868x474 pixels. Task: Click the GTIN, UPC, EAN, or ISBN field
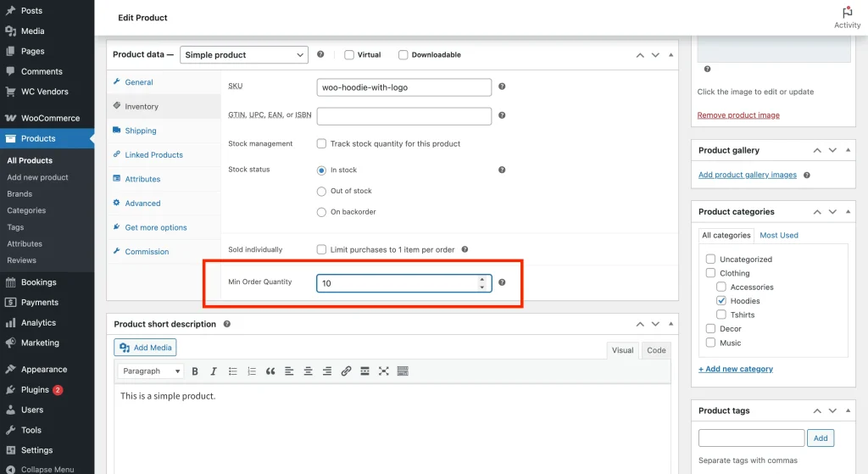pos(403,115)
